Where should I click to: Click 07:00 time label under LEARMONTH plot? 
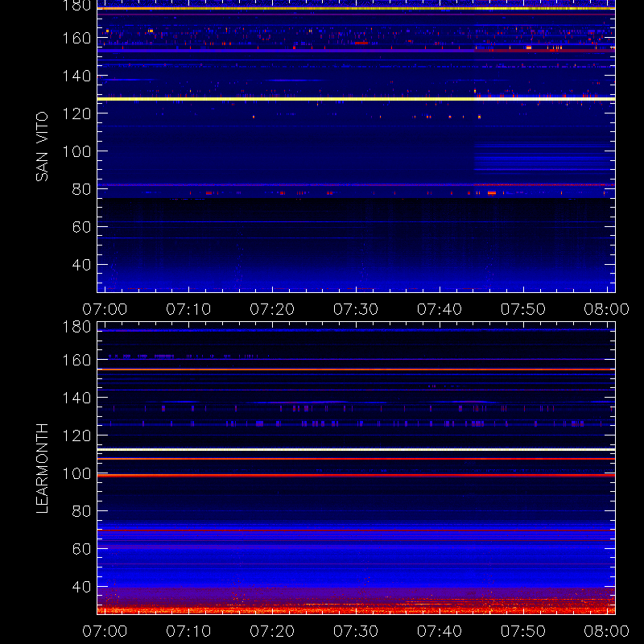[x=105, y=631]
